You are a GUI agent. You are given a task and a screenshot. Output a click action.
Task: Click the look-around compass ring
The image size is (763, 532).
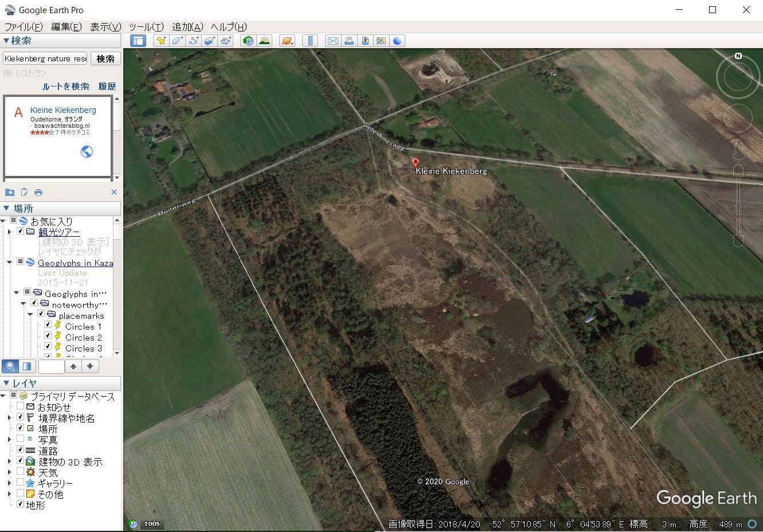pyautogui.click(x=738, y=77)
